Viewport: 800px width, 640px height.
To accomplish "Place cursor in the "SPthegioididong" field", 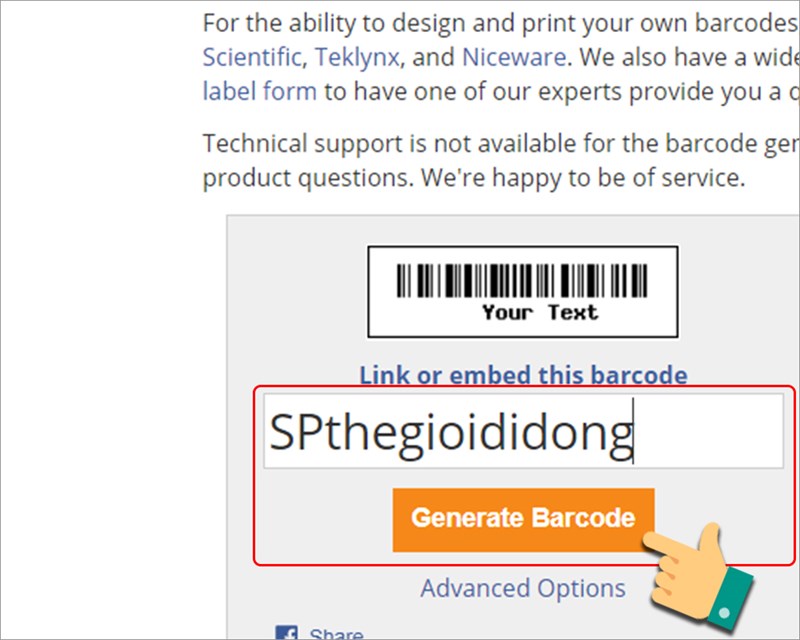I will point(522,431).
